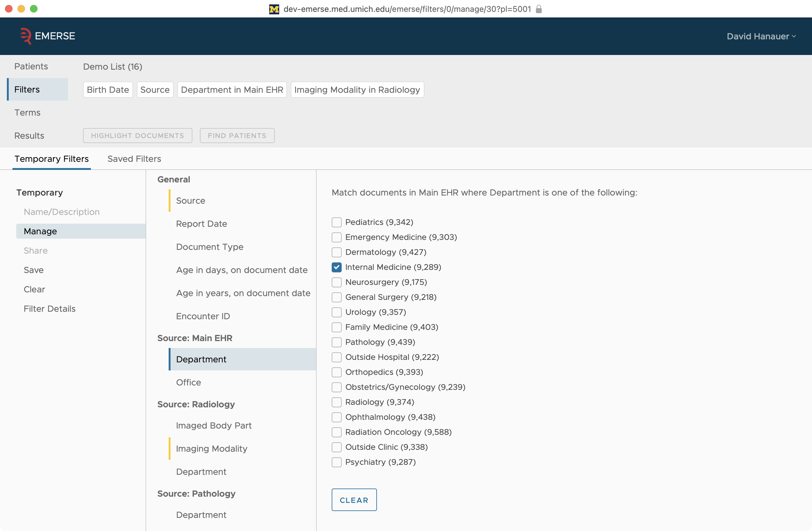Select Age in days, on document date
The height and width of the screenshot is (531, 812).
tap(242, 270)
